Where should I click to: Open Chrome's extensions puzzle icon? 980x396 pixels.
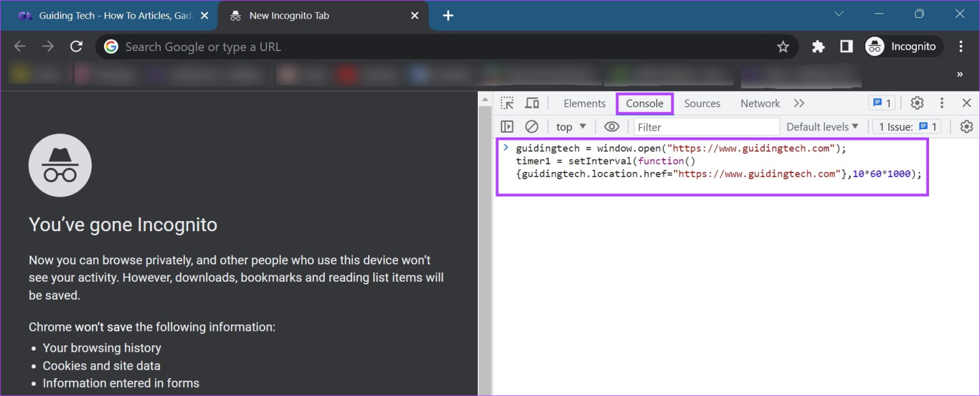[819, 46]
